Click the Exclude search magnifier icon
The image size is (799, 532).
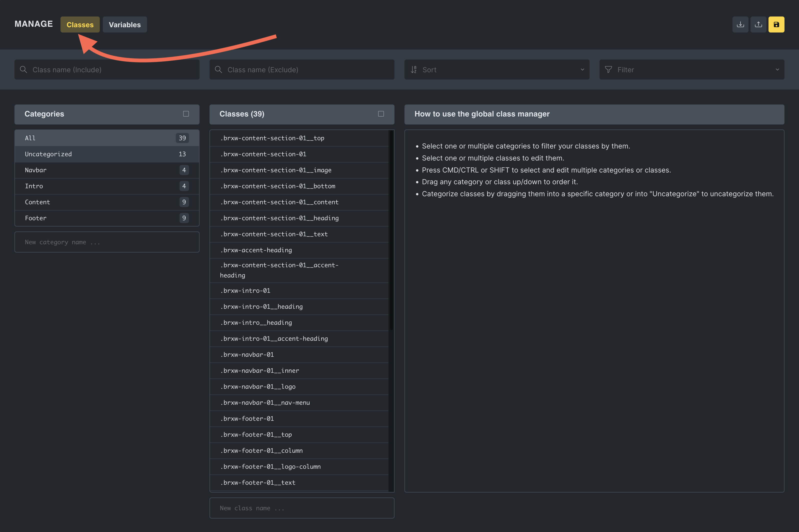pyautogui.click(x=218, y=69)
